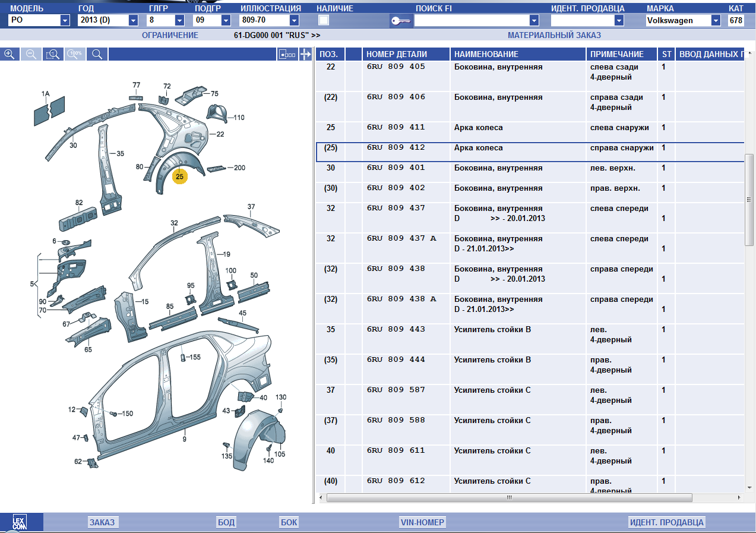
Task: Click the key icon beside ПОИСК FI
Action: coord(400,21)
